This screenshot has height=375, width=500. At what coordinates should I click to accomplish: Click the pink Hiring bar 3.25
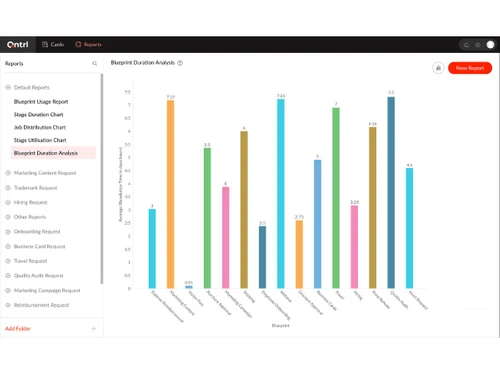pyautogui.click(x=354, y=247)
